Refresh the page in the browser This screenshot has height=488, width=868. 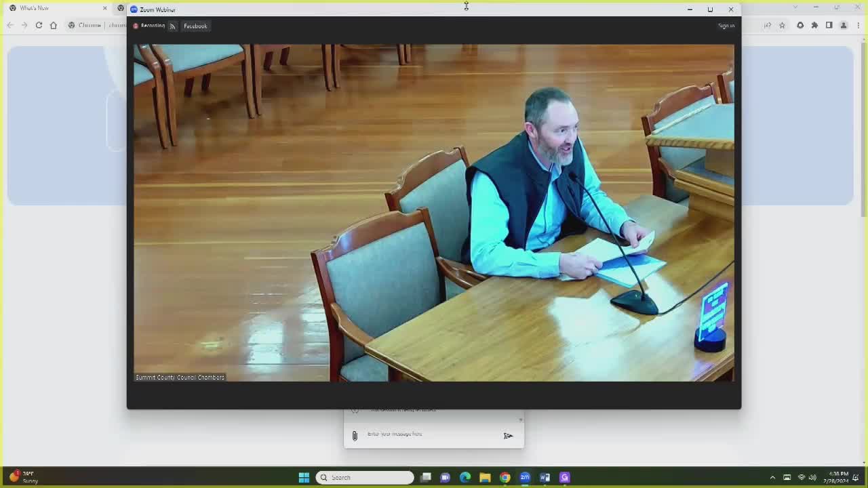39,24
